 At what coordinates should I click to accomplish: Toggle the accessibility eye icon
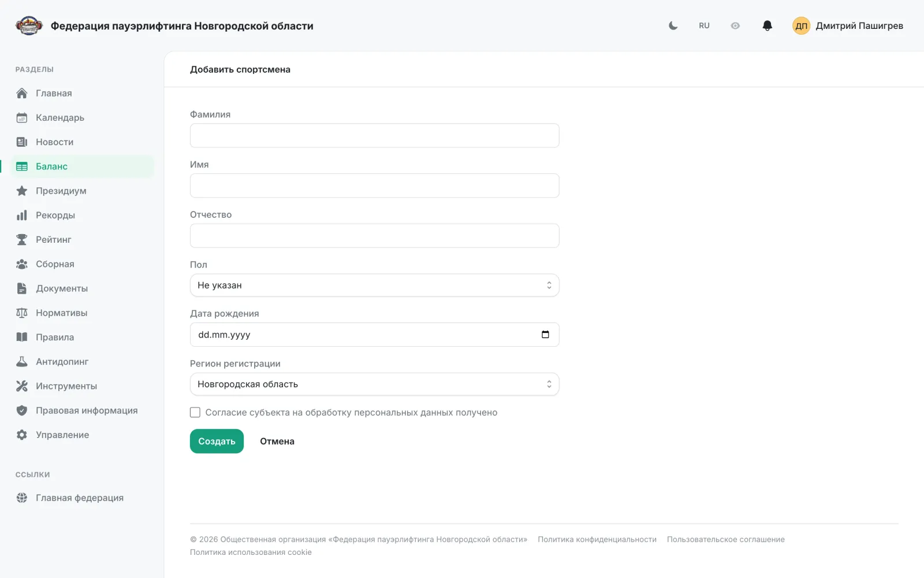[735, 25]
